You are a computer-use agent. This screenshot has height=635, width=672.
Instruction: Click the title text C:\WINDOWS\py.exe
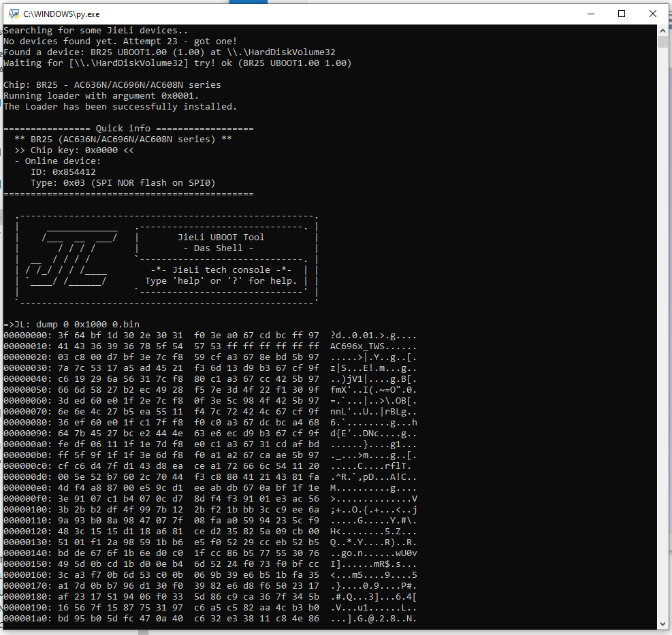point(61,14)
